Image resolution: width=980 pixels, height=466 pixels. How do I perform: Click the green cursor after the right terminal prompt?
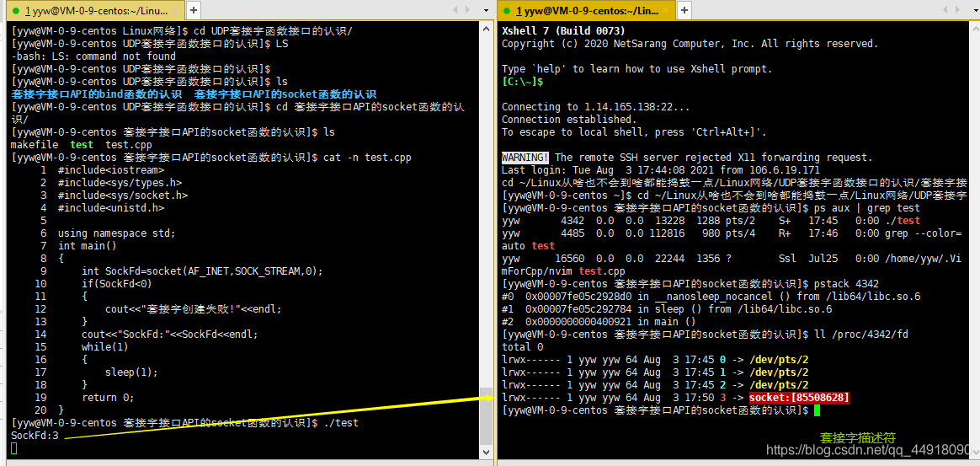point(817,410)
